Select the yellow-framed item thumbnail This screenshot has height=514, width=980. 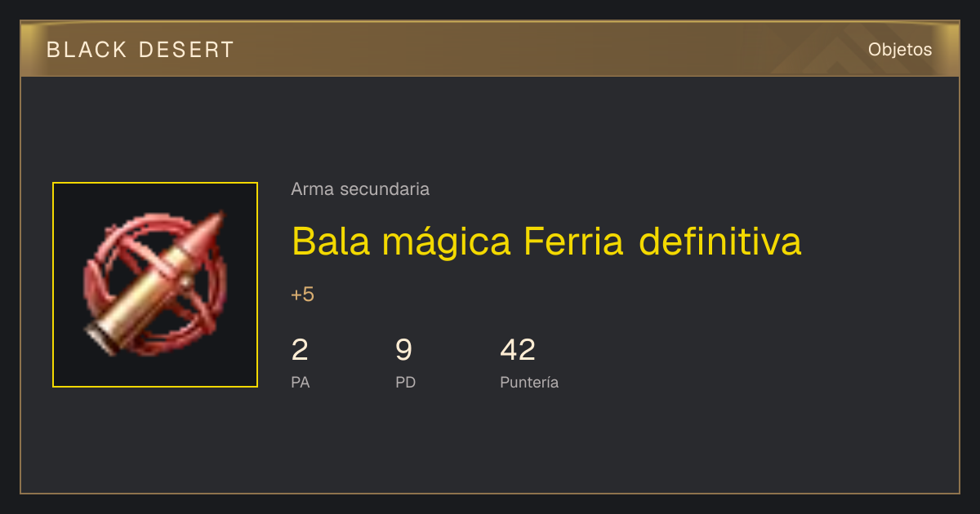coord(155,285)
